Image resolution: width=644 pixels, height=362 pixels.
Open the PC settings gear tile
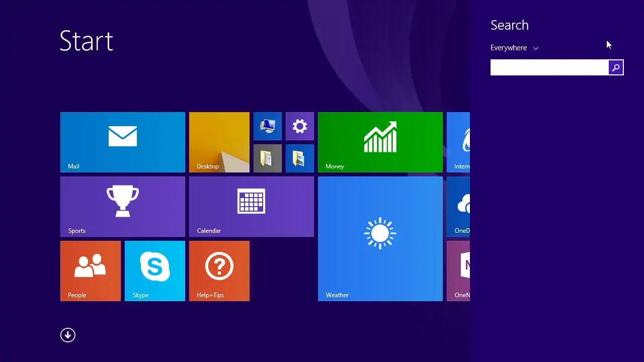point(300,126)
